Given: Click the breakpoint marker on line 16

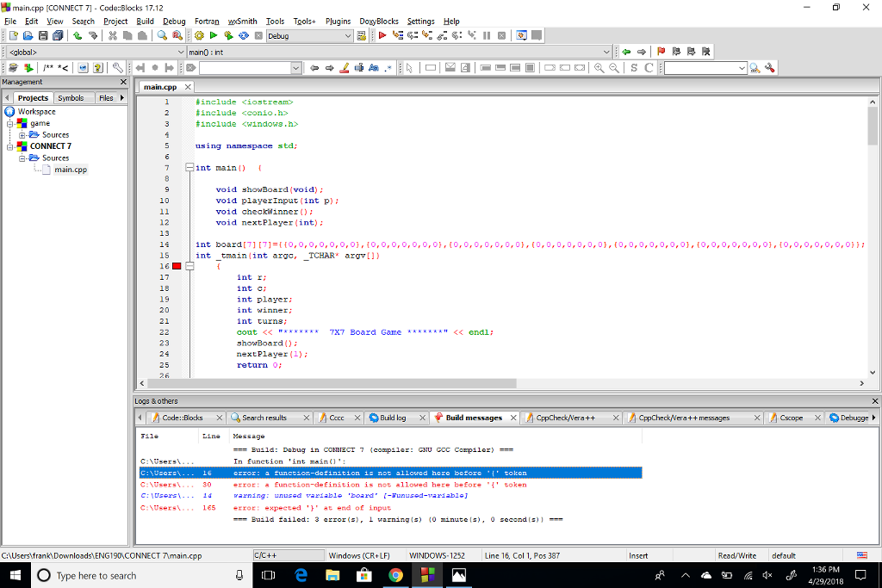Looking at the screenshot, I should click(x=177, y=266).
